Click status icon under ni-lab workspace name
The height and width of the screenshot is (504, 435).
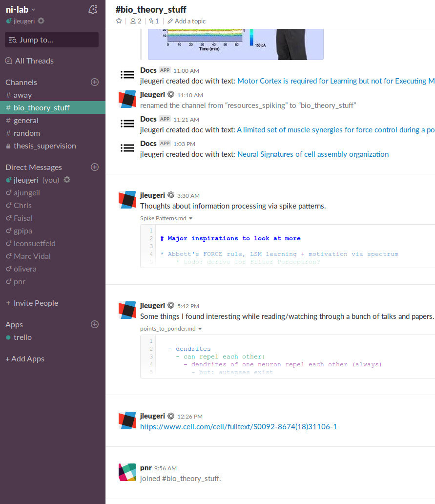[x=41, y=21]
